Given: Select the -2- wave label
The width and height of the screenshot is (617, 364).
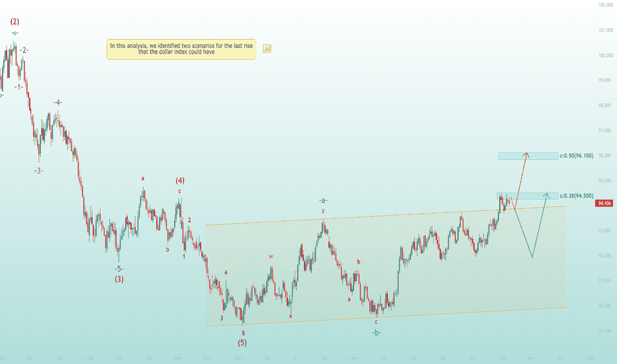Looking at the screenshot, I should click(x=24, y=50).
